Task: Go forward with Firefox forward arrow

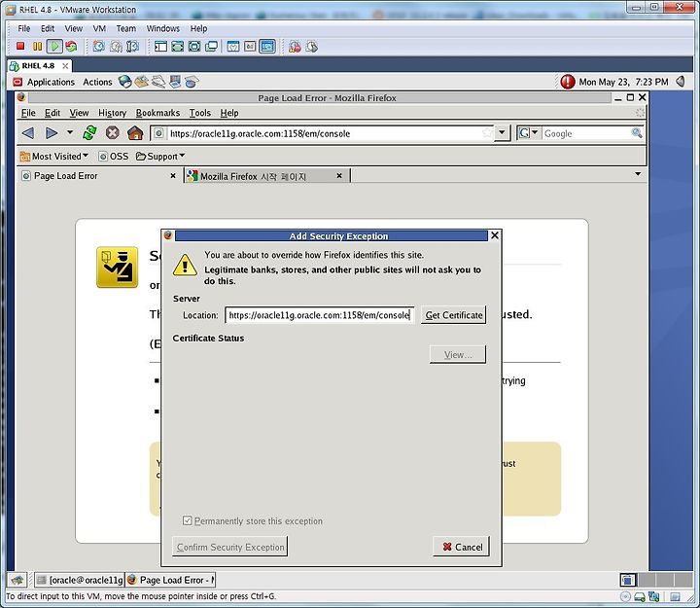Action: coord(52,133)
